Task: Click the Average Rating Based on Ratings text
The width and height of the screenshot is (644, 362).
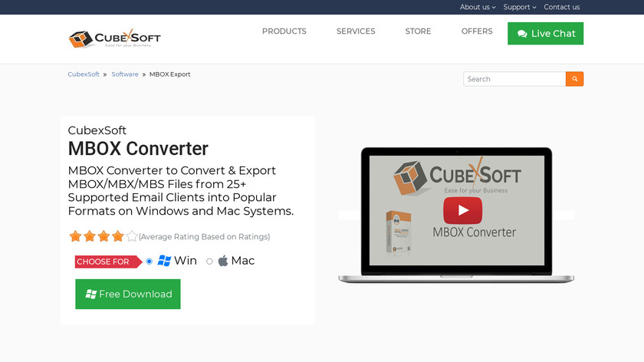Action: tap(204, 237)
